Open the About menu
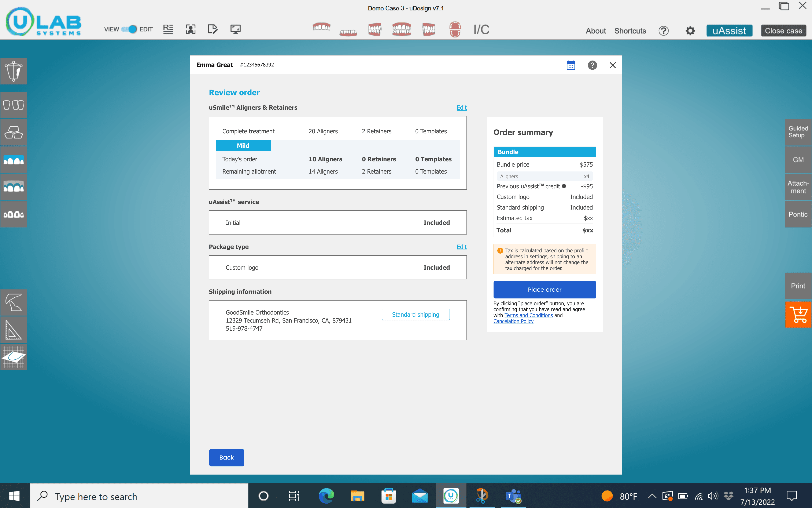The image size is (812, 508). (596, 31)
